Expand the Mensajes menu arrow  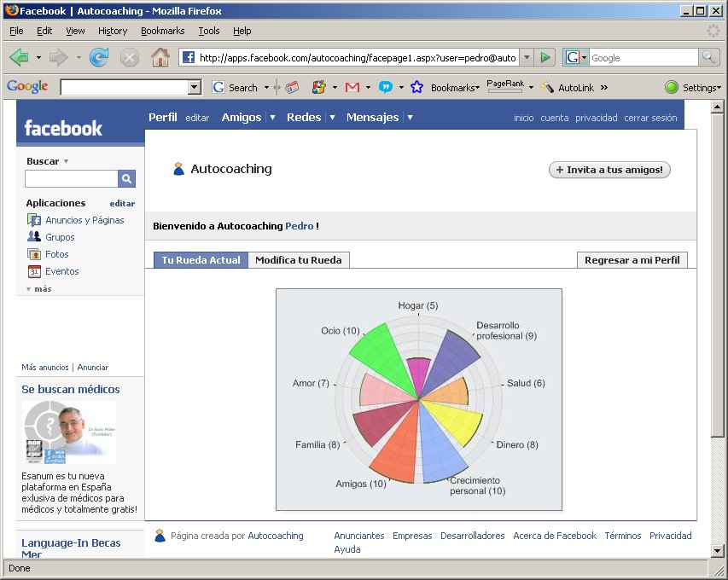410,118
